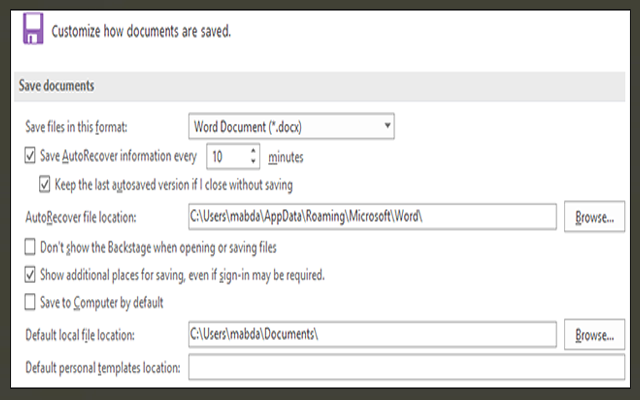Click the 'Default personal templates location:' label

(x=101, y=369)
